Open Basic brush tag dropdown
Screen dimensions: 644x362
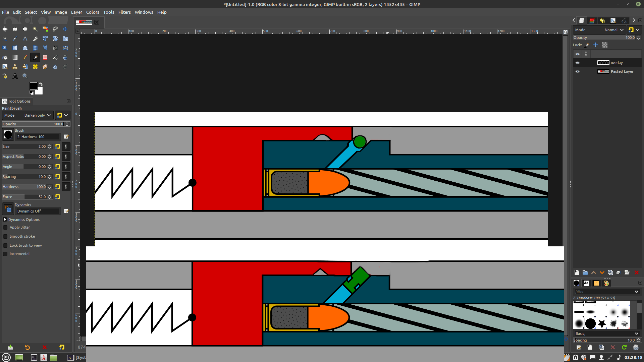(x=637, y=334)
